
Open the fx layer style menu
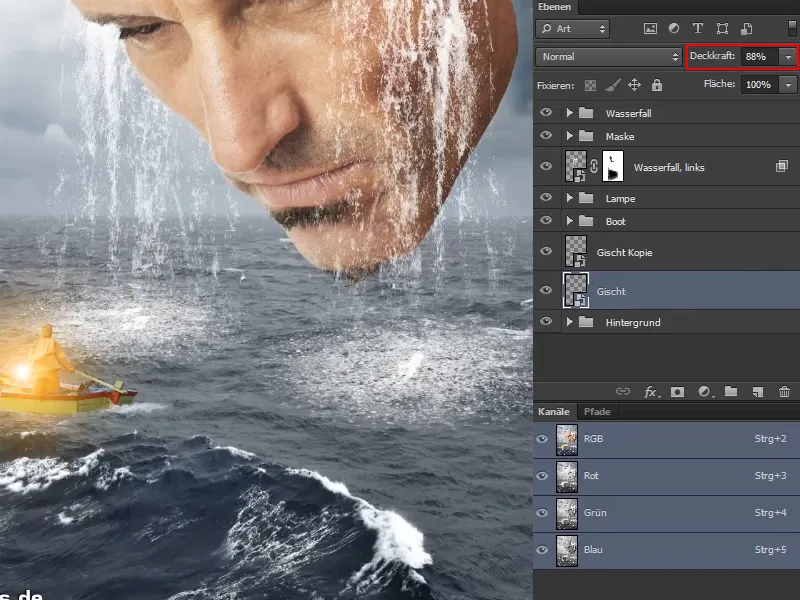[651, 391]
